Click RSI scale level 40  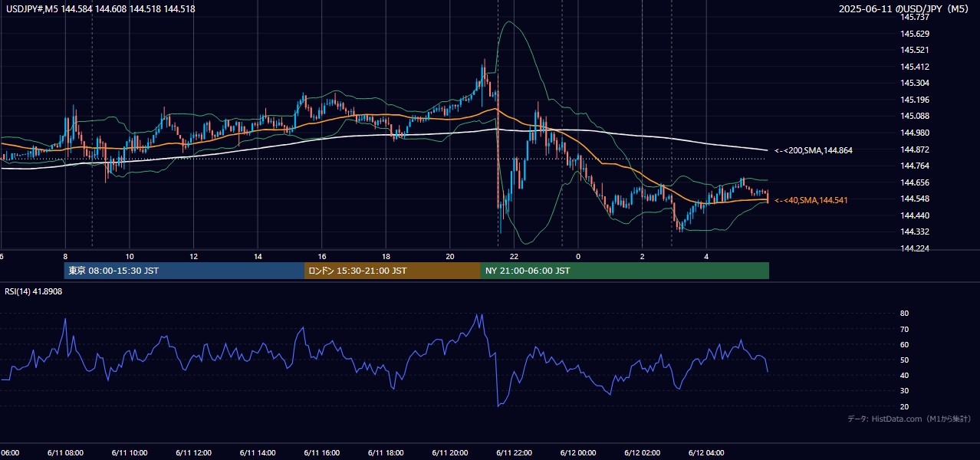point(905,375)
